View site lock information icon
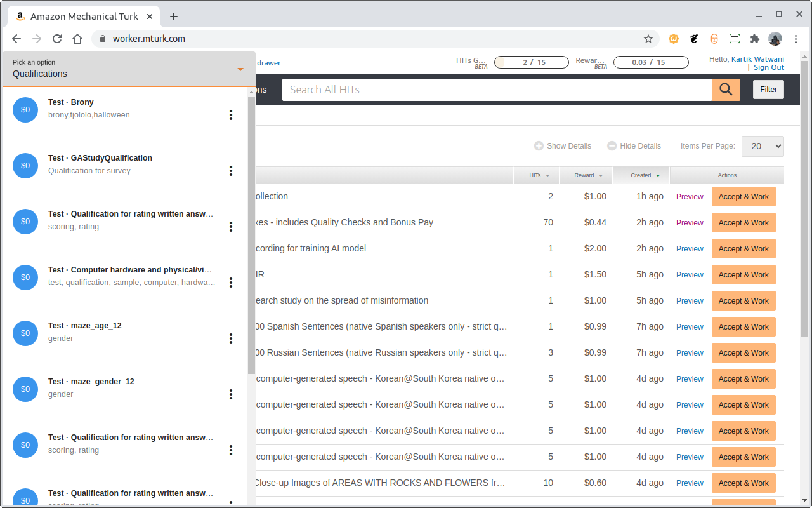Image resolution: width=812 pixels, height=508 pixels. pos(103,39)
